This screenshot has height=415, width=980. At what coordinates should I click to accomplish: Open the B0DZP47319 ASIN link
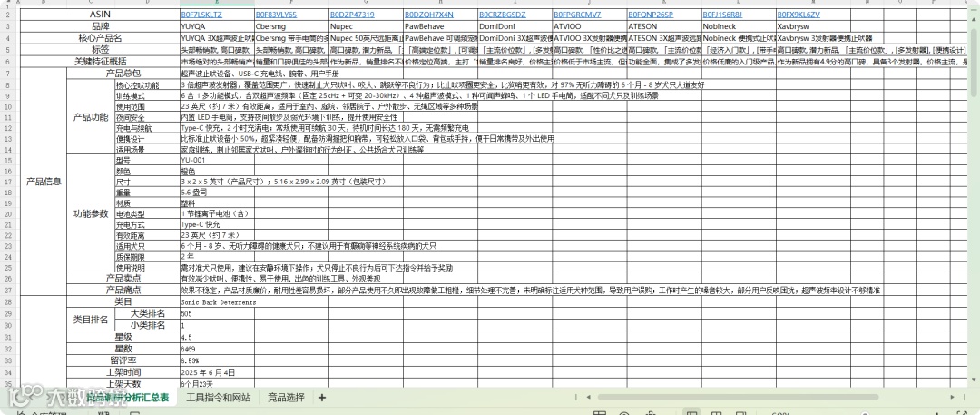click(352, 15)
